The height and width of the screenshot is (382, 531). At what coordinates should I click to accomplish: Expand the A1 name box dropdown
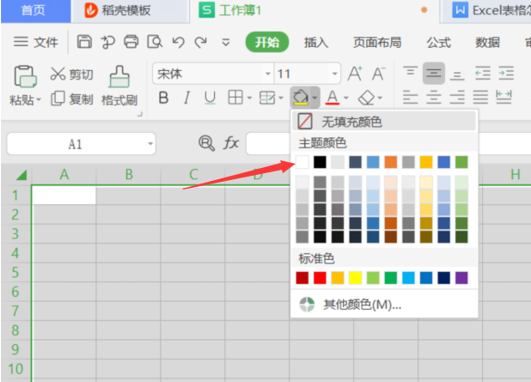tap(150, 144)
